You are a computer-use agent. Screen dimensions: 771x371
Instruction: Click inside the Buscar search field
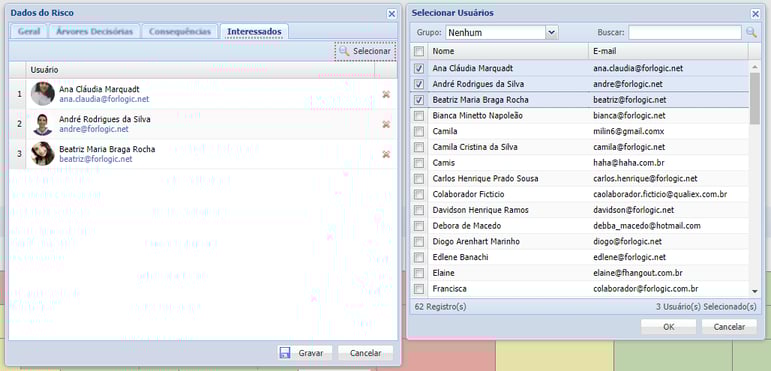pos(684,32)
